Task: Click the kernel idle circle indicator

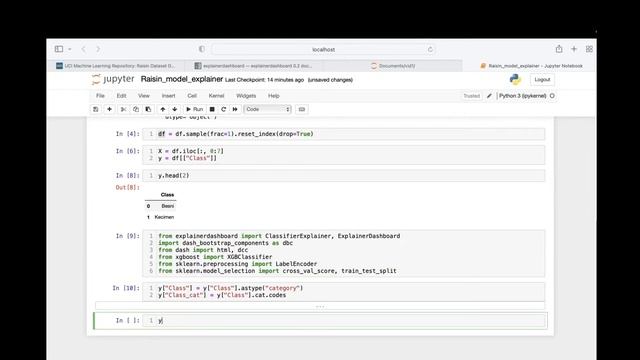Action: pos(552,96)
